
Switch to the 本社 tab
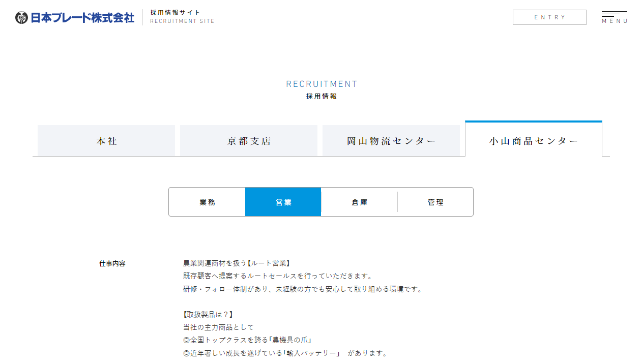click(x=106, y=141)
